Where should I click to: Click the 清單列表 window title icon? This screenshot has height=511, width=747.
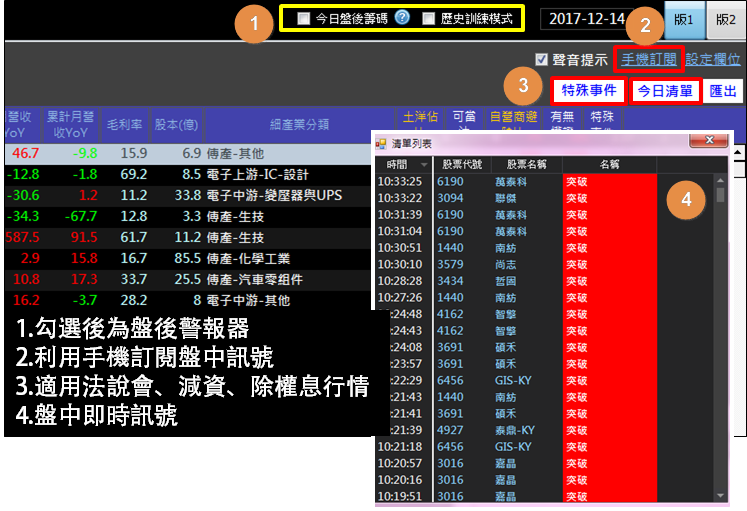click(381, 143)
